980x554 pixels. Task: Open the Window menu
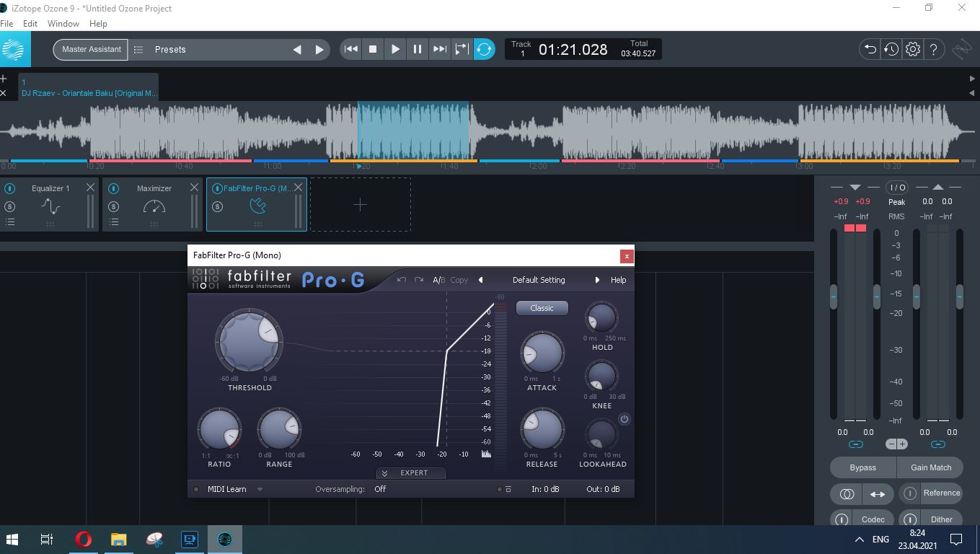tap(63, 24)
